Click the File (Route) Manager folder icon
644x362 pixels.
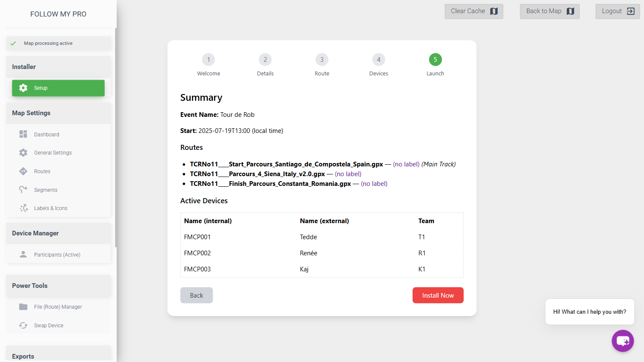pos(23,307)
